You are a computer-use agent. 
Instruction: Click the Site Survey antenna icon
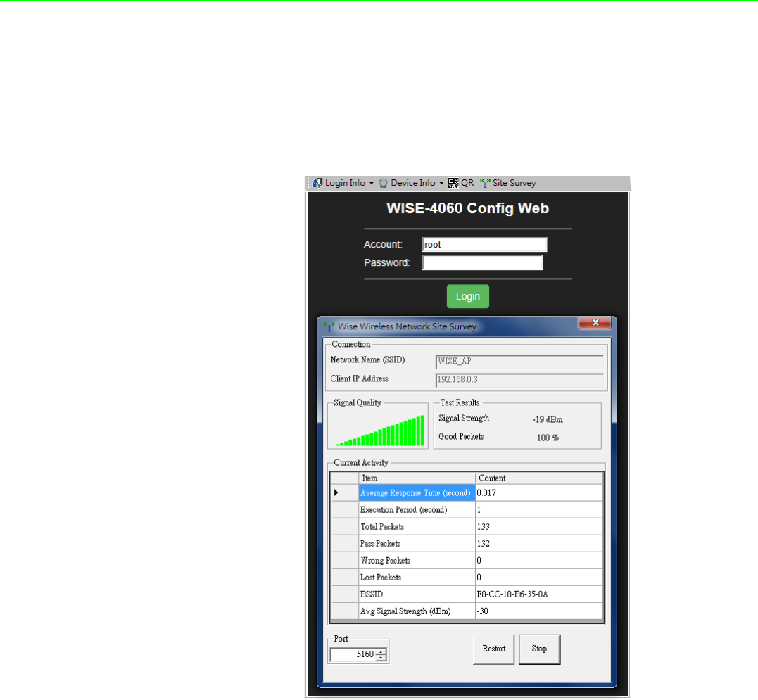point(485,183)
